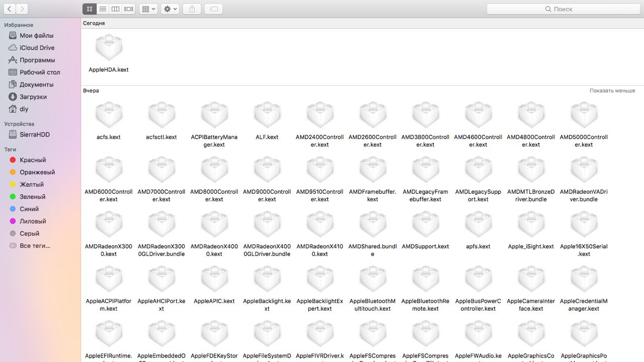Open the item arrangement dropdown

tap(148, 9)
